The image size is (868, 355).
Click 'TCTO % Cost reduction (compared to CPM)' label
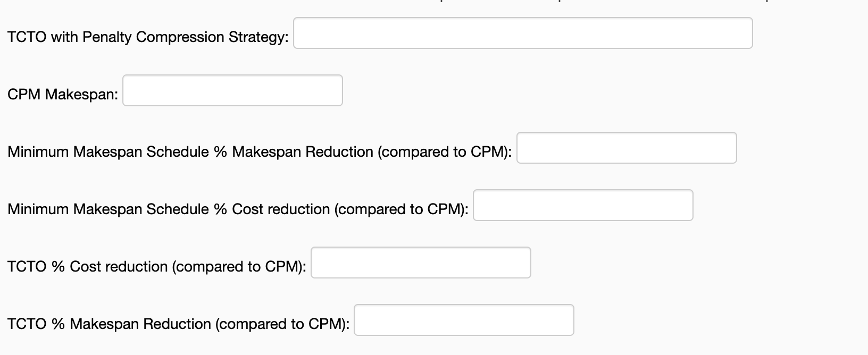pos(156,267)
